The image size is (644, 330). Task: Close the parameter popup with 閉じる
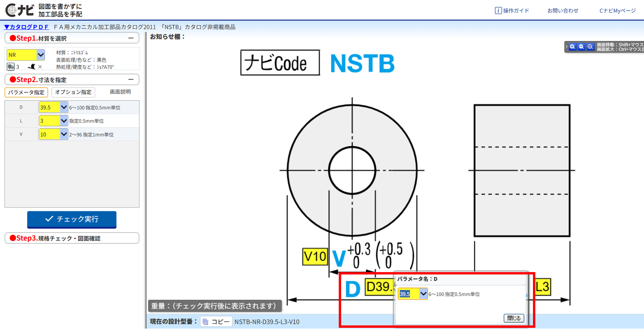click(514, 318)
